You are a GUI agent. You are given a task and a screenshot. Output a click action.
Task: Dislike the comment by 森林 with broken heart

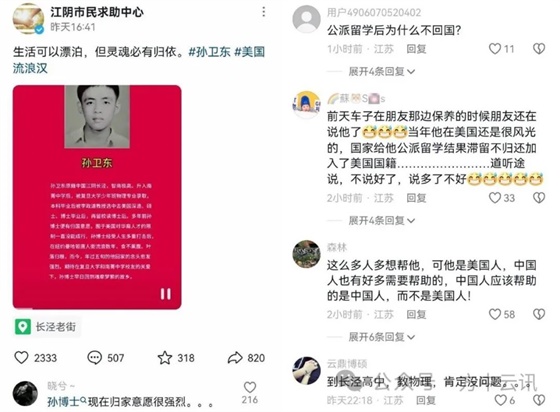pos(539,314)
